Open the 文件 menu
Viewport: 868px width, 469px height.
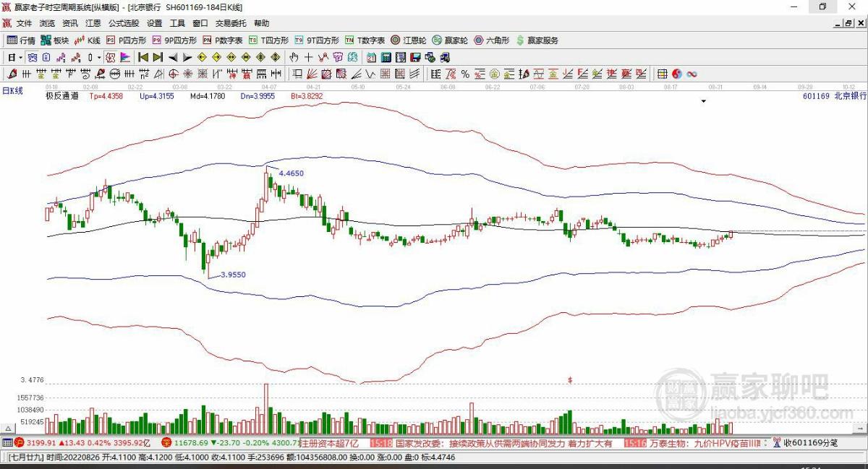(x=24, y=23)
